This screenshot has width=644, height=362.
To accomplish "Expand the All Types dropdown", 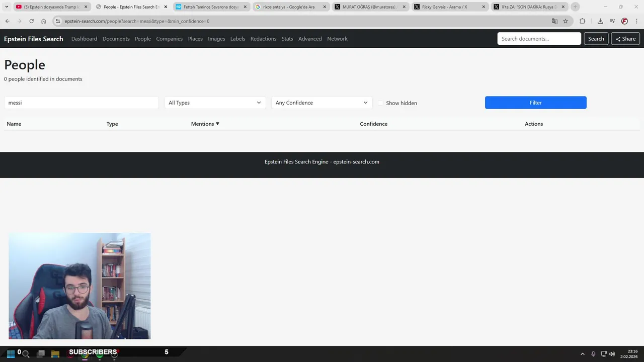I will 215,103.
